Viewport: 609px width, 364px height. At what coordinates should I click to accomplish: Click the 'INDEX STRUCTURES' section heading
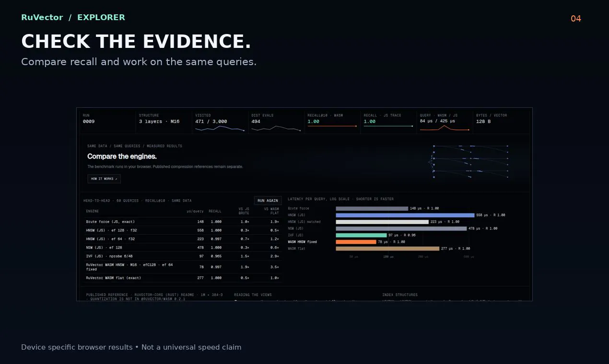[400, 295]
